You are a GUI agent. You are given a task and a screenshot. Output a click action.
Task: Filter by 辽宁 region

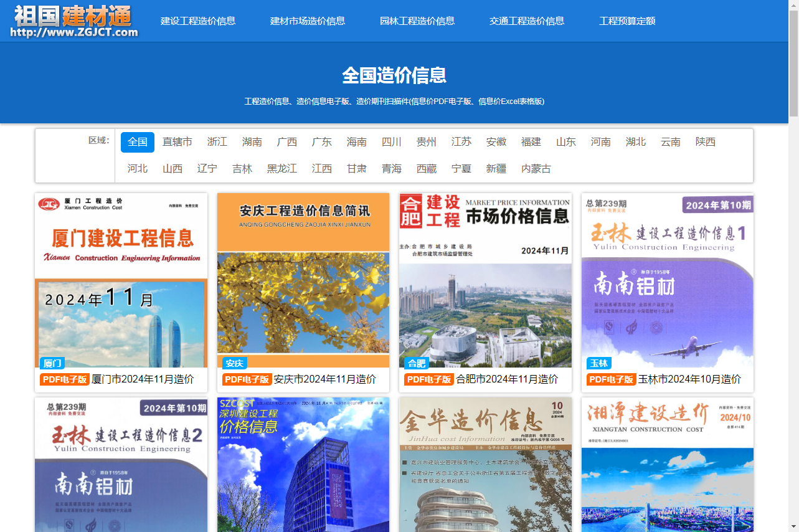(x=207, y=169)
